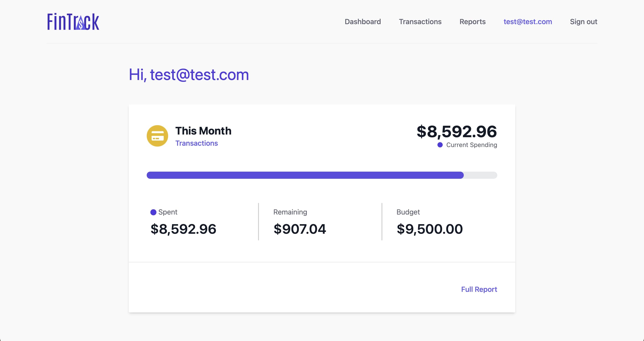Click the "Remaining" label
This screenshot has height=341, width=644.
point(290,212)
